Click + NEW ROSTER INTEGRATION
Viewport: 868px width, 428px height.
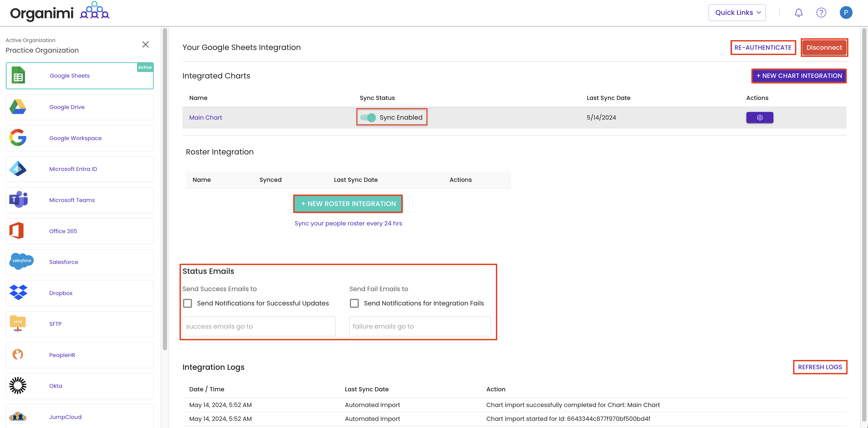coord(348,203)
